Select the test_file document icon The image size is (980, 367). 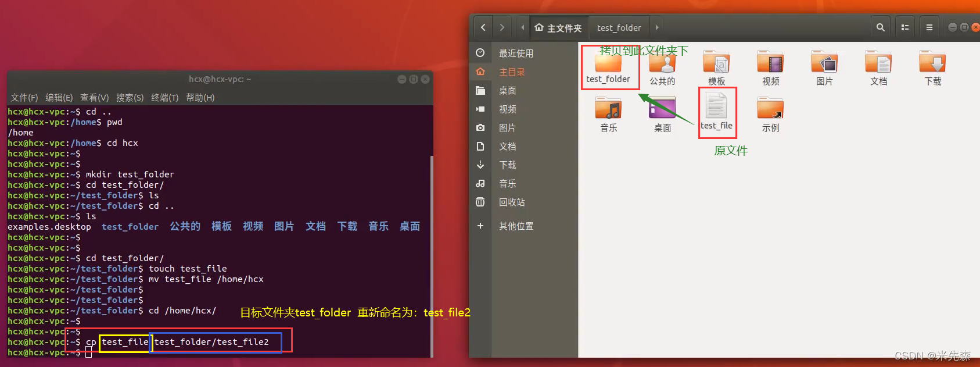(x=716, y=105)
